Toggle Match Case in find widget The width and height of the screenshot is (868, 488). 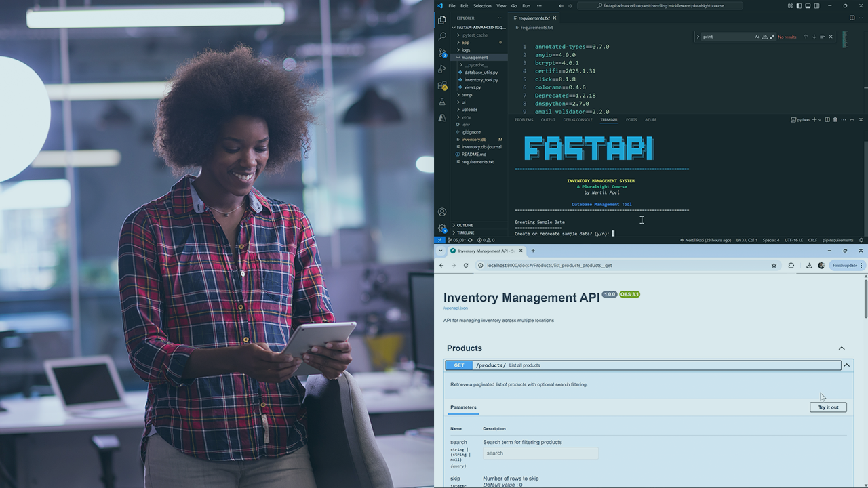(757, 37)
